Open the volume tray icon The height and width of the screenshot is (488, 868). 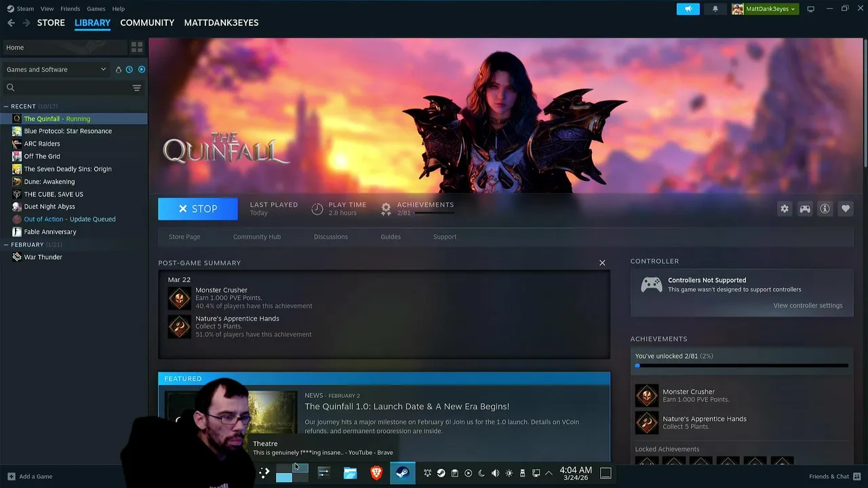point(495,473)
